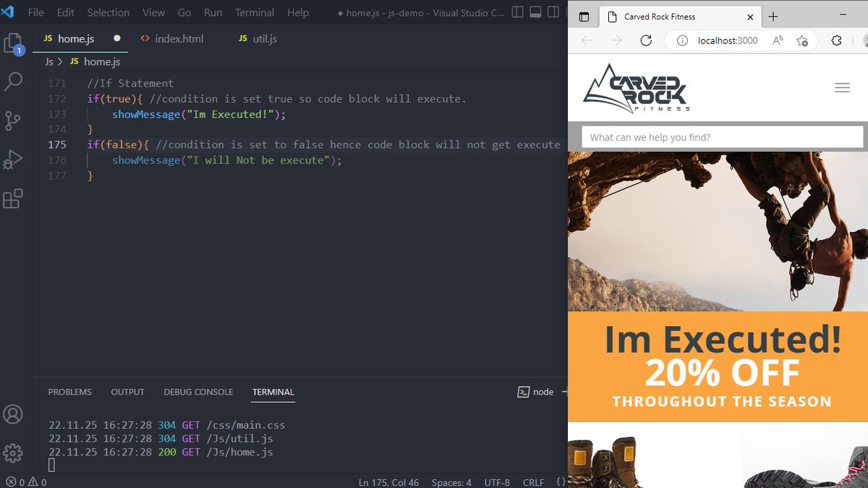Open the View menu
This screenshot has width=868, height=488.
[153, 13]
